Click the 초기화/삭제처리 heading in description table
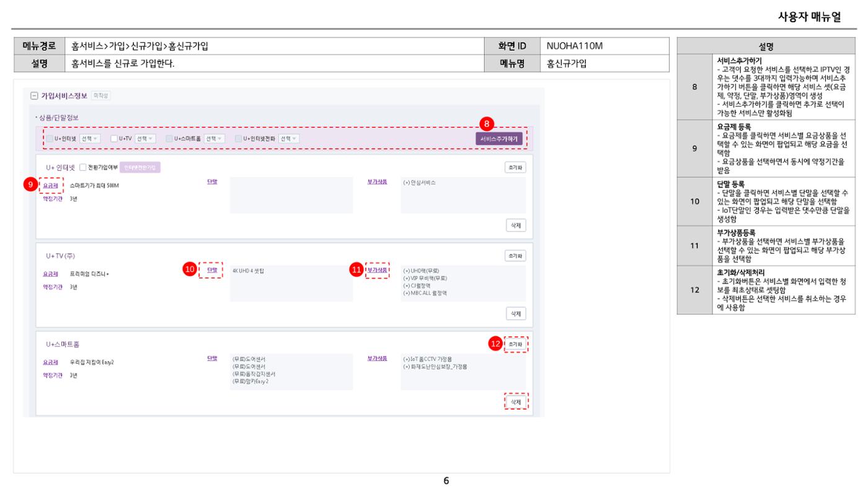Image resolution: width=868 pixels, height=489 pixels. [x=741, y=272]
